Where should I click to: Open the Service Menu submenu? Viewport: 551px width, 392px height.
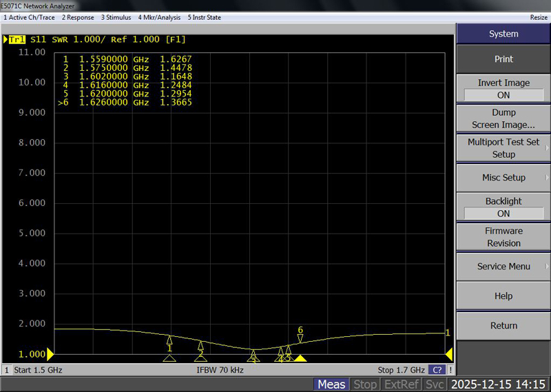(x=503, y=267)
